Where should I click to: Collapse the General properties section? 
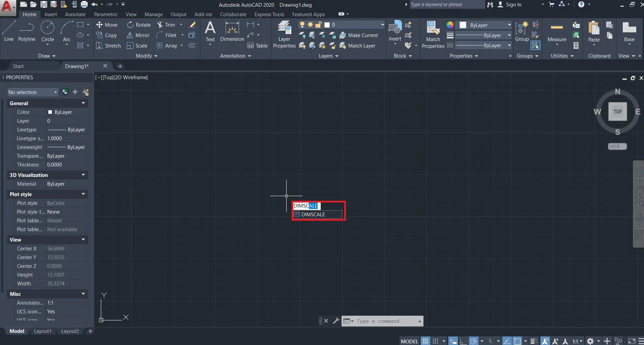click(x=83, y=103)
